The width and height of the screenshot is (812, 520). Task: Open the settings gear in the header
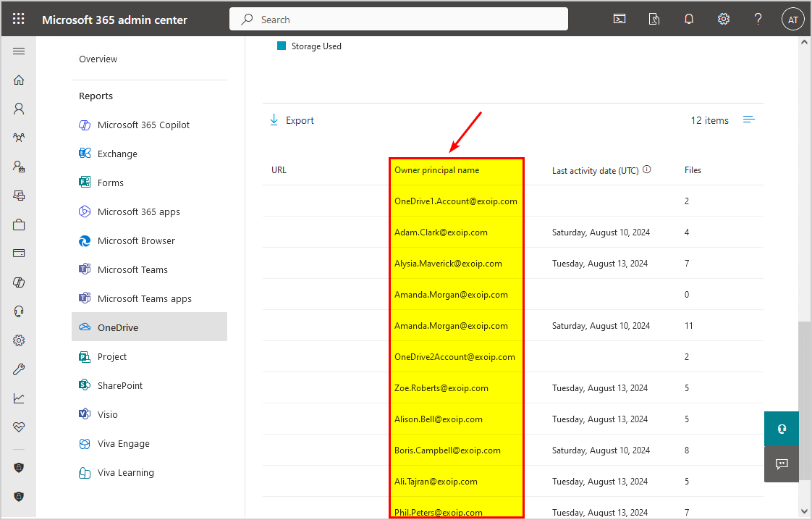723,20
